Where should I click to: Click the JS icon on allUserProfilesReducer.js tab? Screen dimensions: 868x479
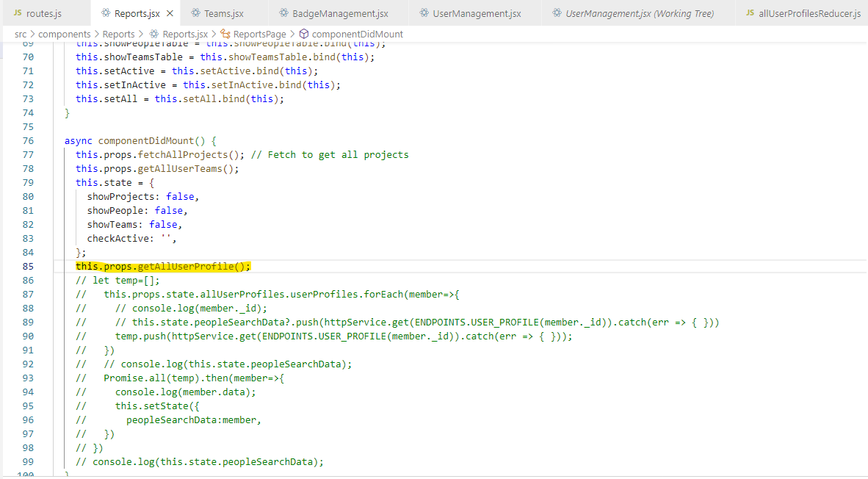tap(750, 12)
